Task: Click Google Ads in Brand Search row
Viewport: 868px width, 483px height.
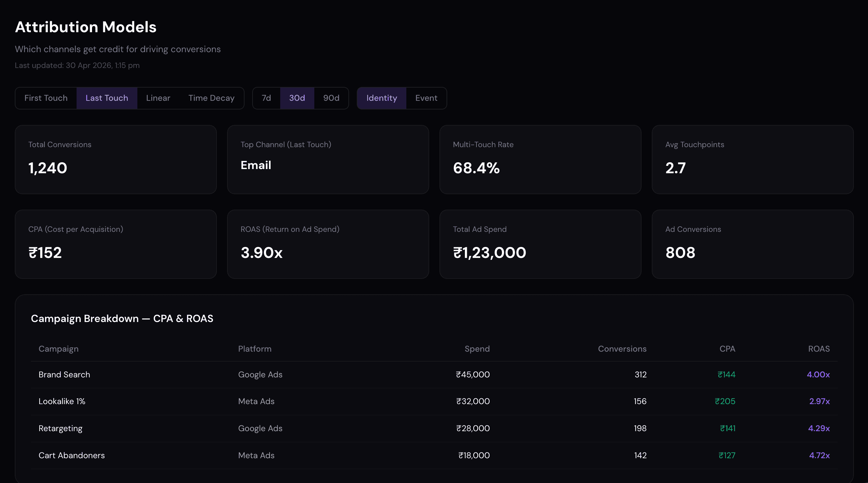Action: pos(260,375)
